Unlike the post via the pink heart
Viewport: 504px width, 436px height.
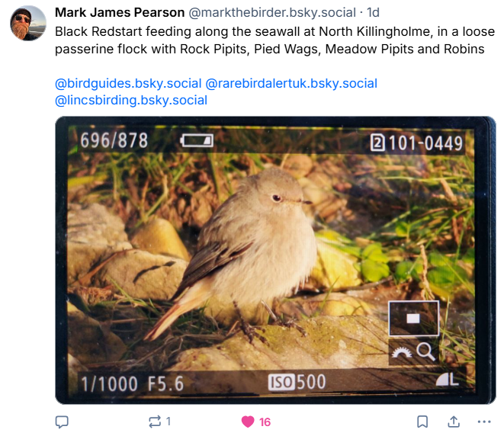click(247, 422)
